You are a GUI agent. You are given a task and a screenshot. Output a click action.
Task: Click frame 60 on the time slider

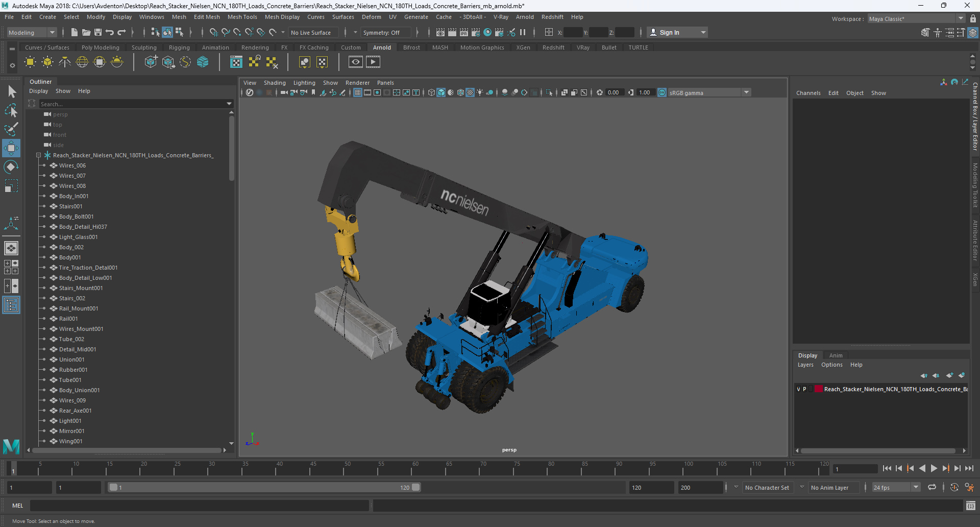(414, 468)
